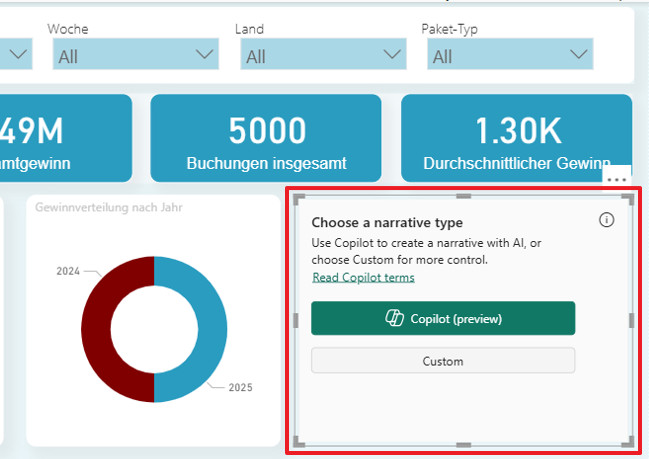
Task: Click the Copilot (preview) button
Action: [443, 318]
